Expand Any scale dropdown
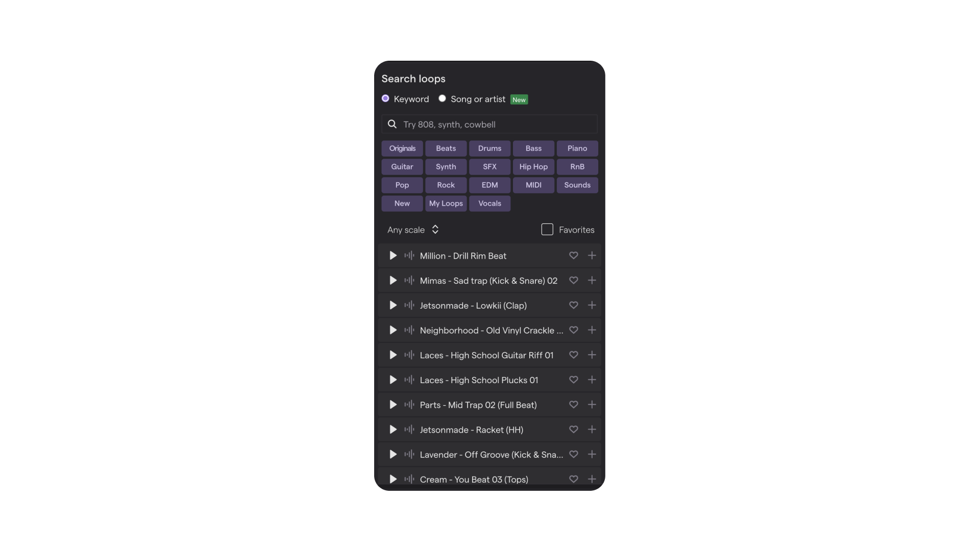This screenshot has width=980, height=551. click(x=413, y=230)
